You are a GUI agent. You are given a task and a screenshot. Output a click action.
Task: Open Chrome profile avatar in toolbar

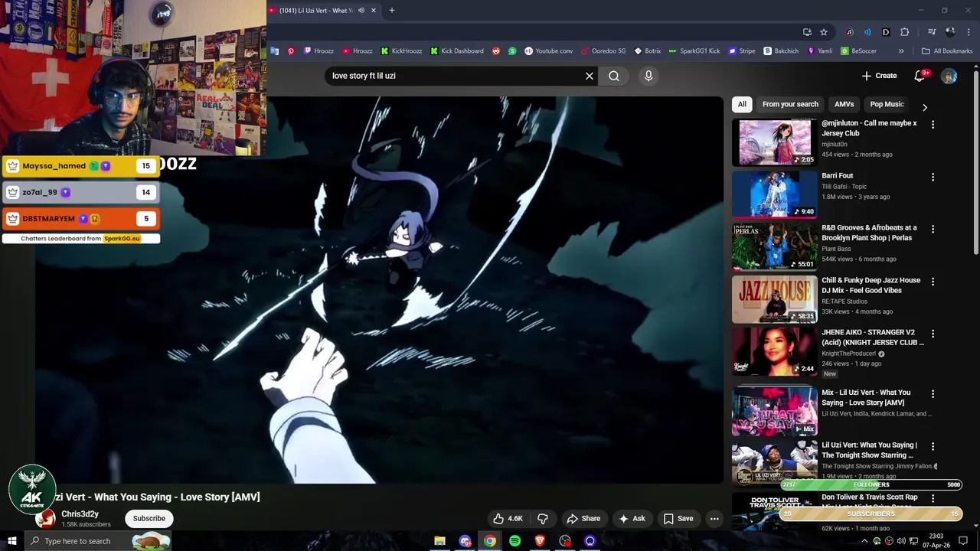[x=950, y=32]
